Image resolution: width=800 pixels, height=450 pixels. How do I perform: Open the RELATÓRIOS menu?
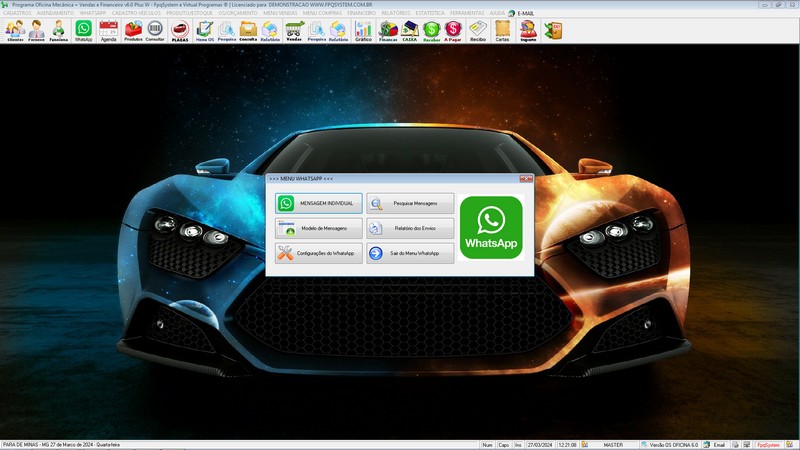[395, 13]
